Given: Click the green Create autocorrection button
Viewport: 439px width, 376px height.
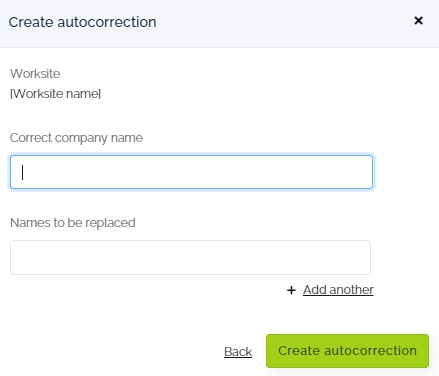Looking at the screenshot, I should pos(347,351).
